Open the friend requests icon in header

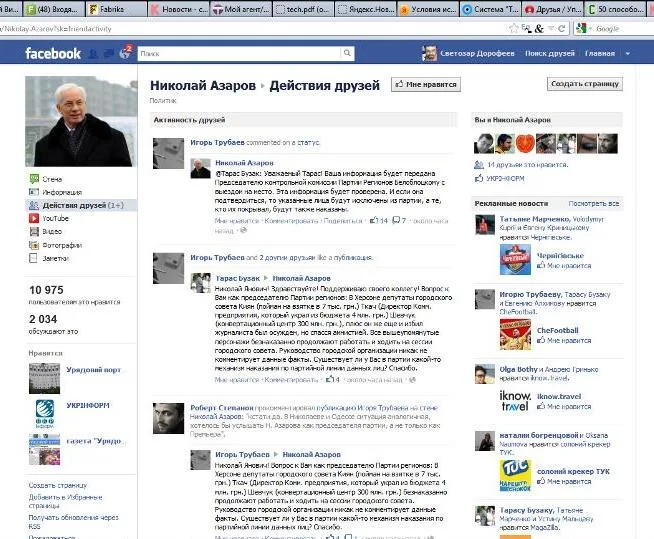[x=93, y=53]
